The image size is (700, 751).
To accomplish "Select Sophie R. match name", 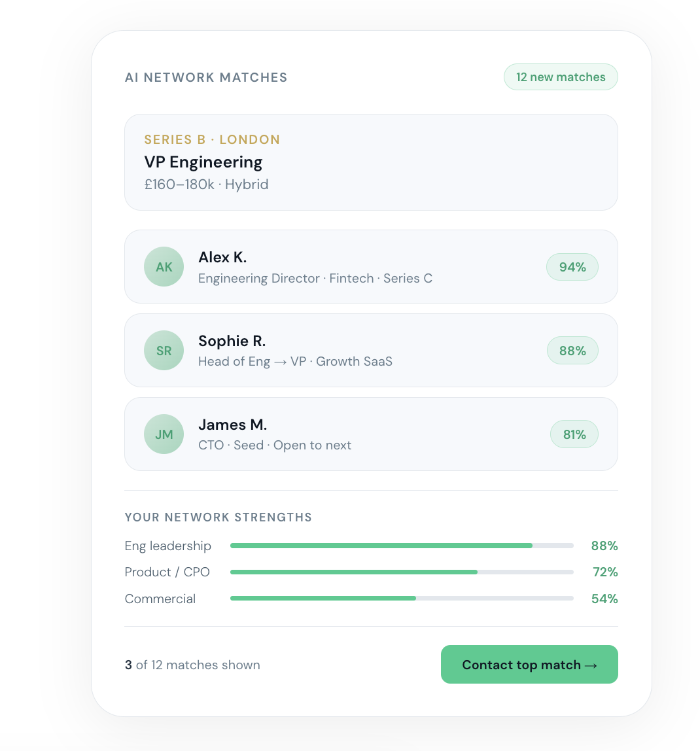I will (x=232, y=341).
